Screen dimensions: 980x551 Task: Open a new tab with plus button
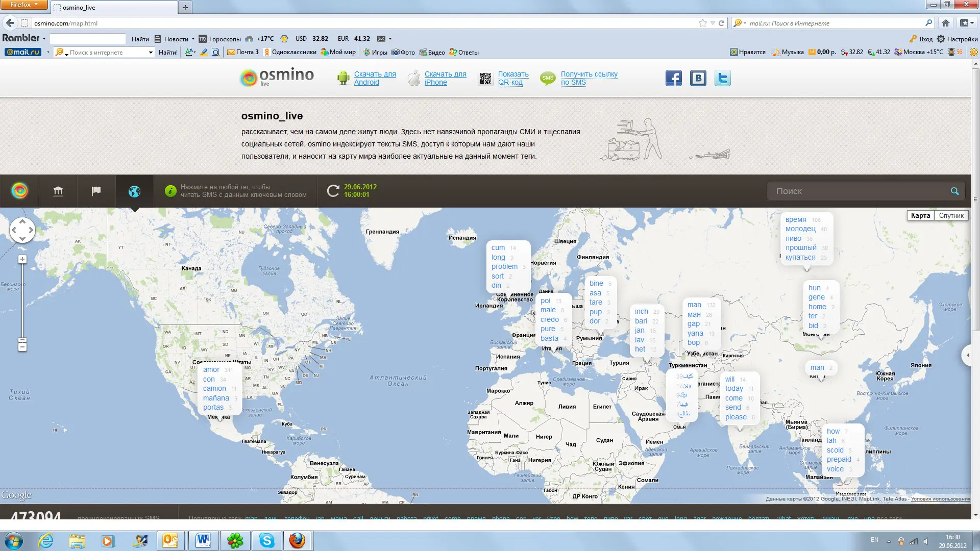pos(185,8)
